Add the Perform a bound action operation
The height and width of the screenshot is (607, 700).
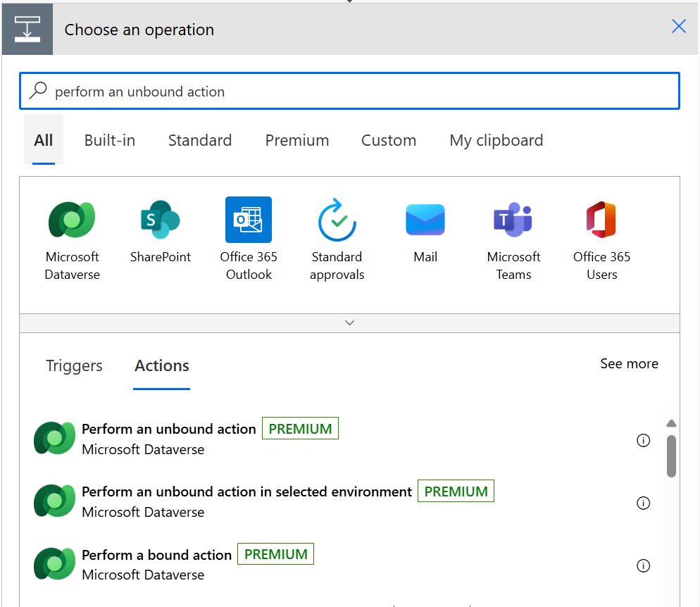[156, 555]
